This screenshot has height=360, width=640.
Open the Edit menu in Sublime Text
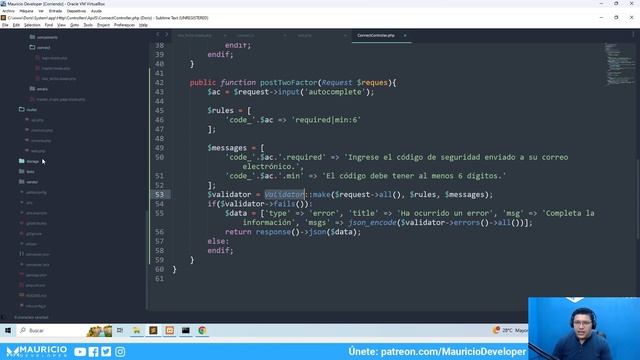pyautogui.click(x=16, y=25)
